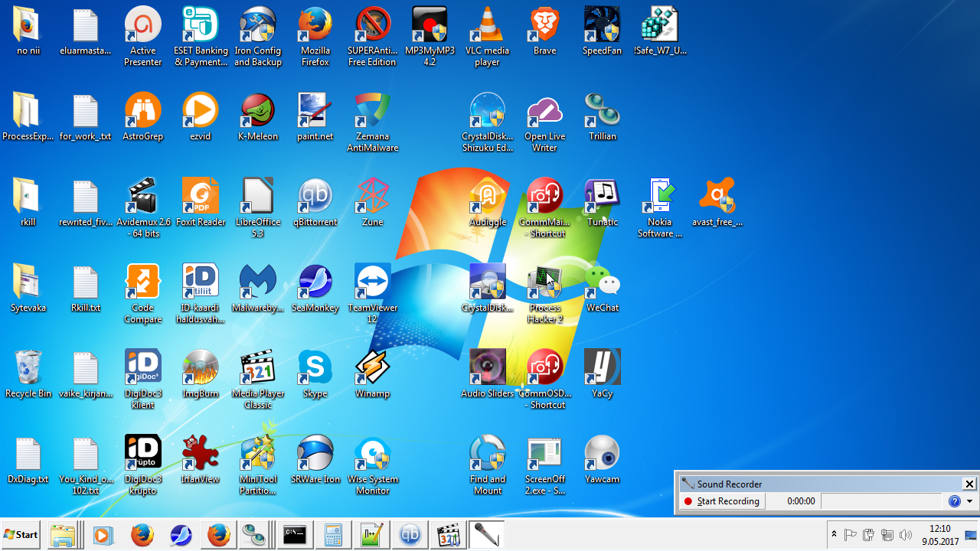This screenshot has width=980, height=551.
Task: Select the Iron Config and Backup icon
Action: (x=258, y=37)
